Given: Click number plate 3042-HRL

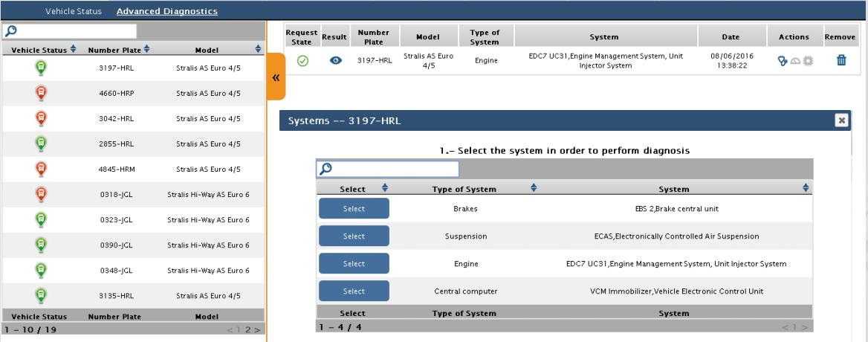Looking at the screenshot, I should click(x=117, y=118).
